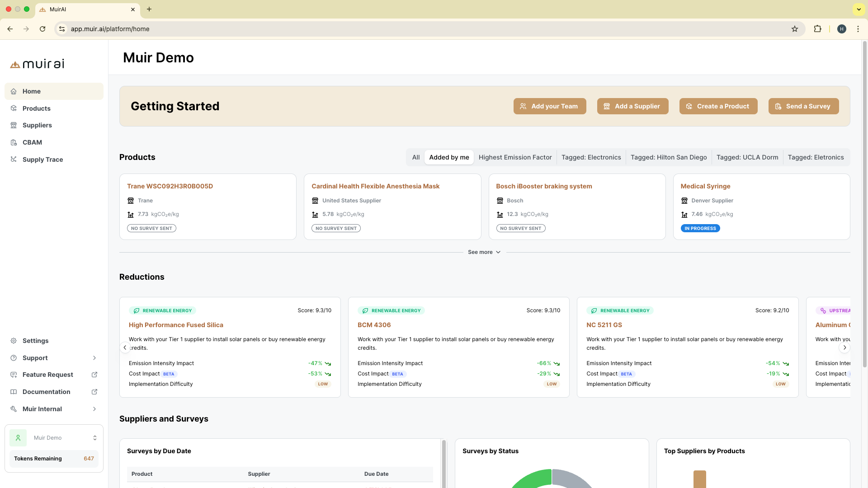Click the CBAM sidebar icon
The height and width of the screenshot is (488, 868).
[x=14, y=142]
